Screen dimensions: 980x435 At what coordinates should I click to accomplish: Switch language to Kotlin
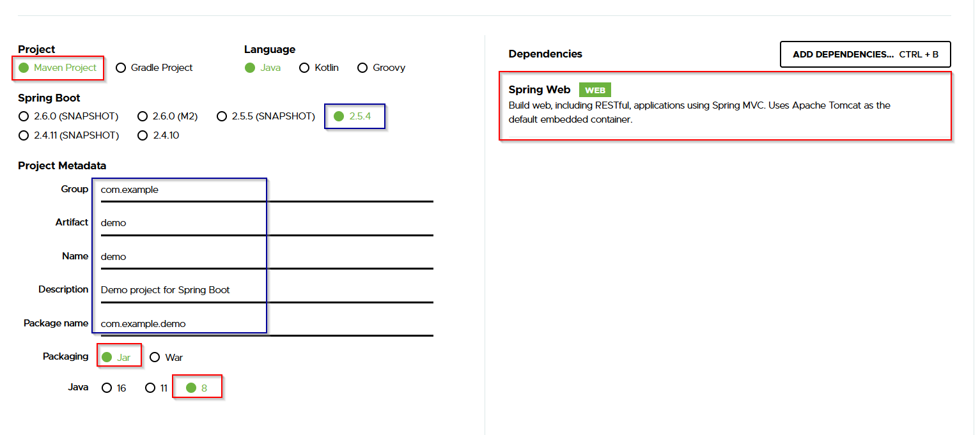coord(305,68)
